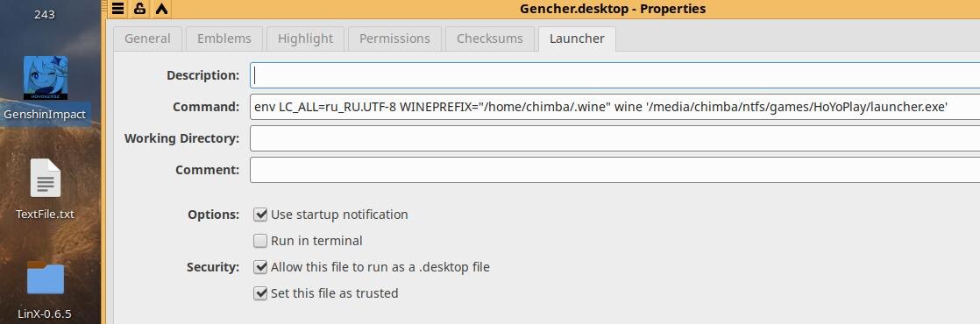
Task: Click the upward chevron titlebar icon
Action: click(161, 9)
